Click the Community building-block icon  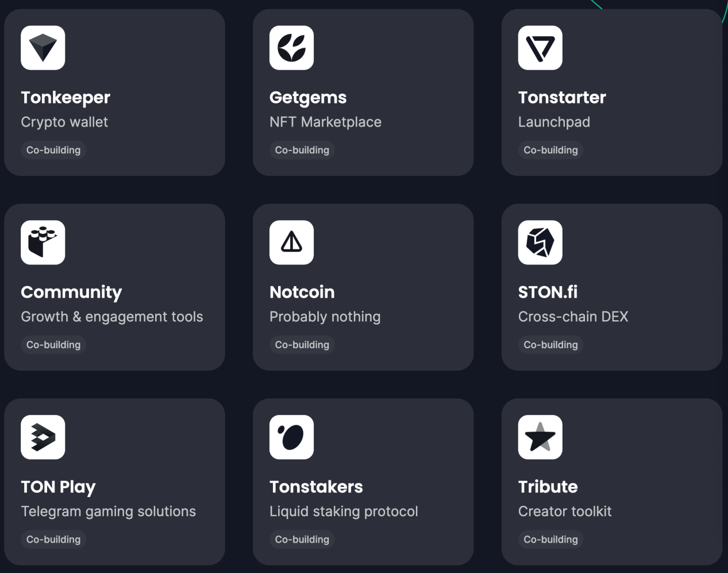tap(43, 243)
